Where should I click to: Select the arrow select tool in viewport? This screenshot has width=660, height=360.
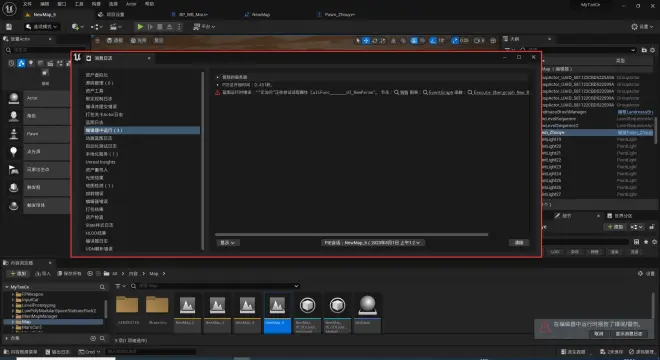point(358,40)
